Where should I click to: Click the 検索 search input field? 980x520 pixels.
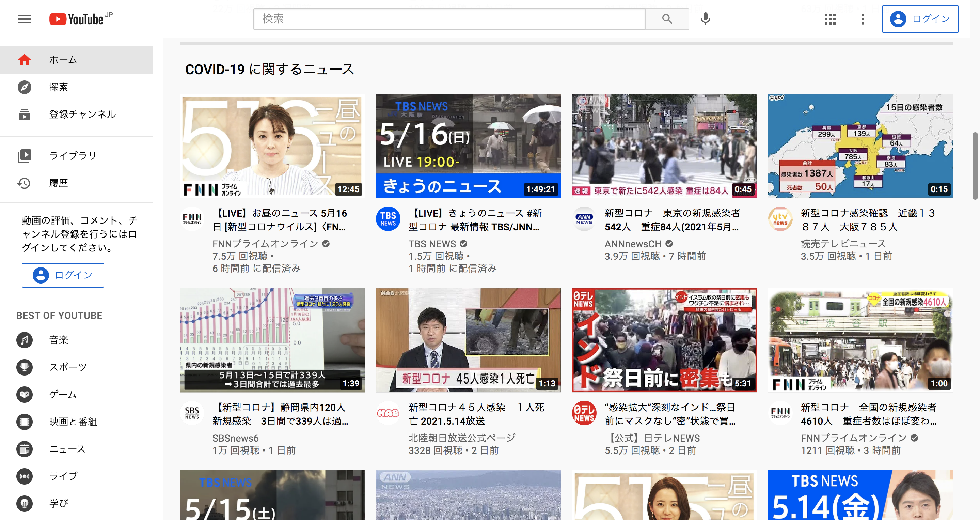449,19
